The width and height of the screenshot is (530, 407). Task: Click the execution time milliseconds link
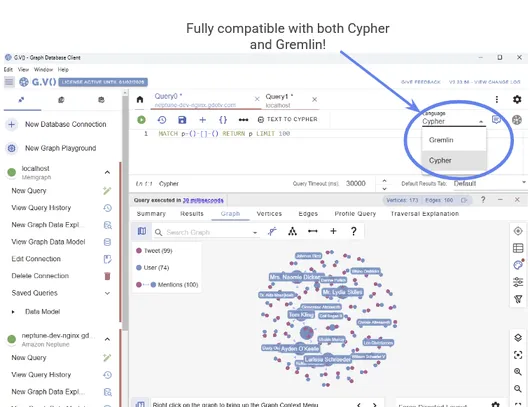tap(203, 200)
